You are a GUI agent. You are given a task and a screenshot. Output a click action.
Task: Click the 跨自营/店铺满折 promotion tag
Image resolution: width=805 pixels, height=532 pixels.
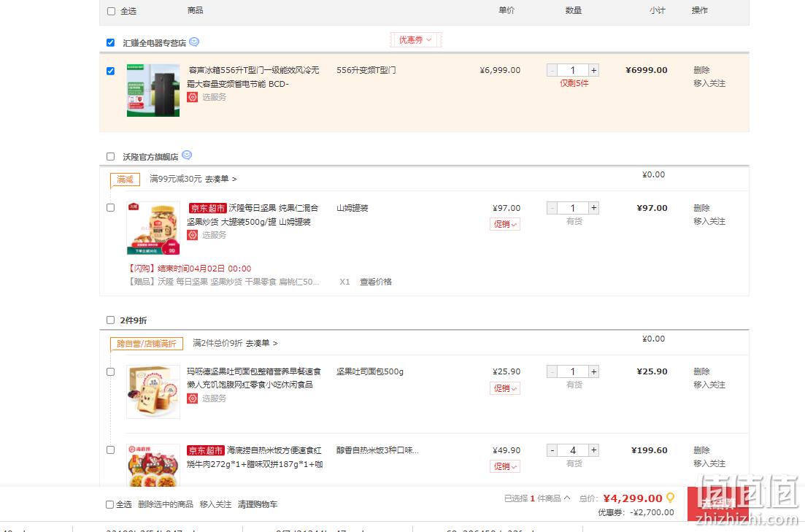pos(146,344)
